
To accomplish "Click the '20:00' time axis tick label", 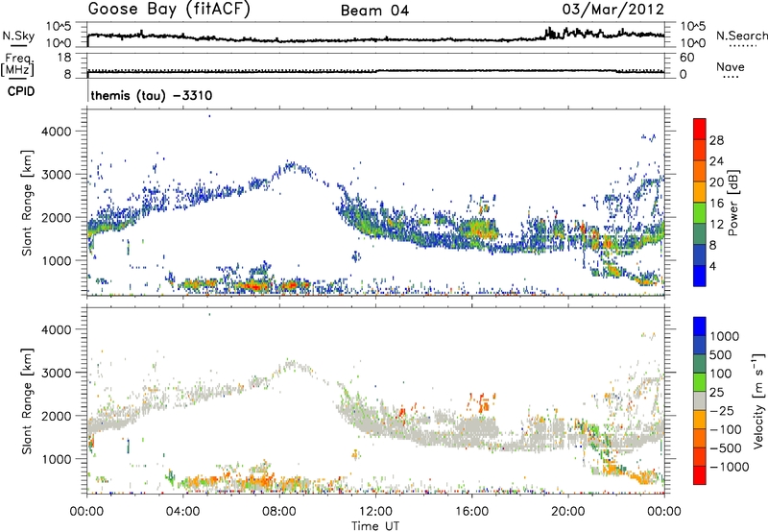I will pos(567,512).
